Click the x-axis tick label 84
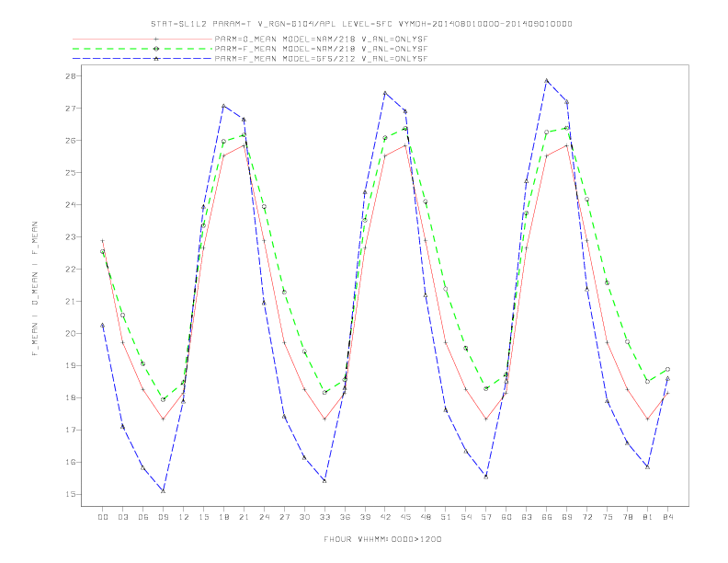728x563 pixels. tap(667, 517)
